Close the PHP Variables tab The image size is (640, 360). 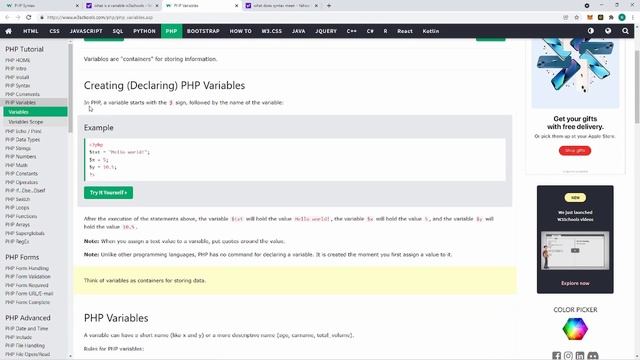point(236,6)
